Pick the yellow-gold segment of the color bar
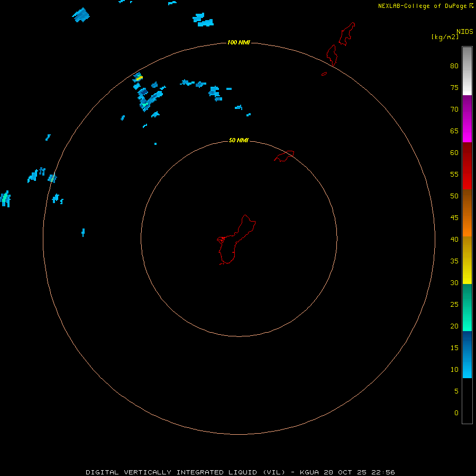Image resolution: width=476 pixels, height=476 pixels. [x=467, y=260]
